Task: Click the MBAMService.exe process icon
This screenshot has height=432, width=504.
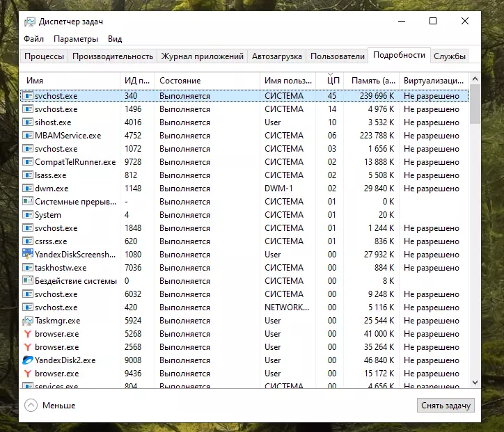Action: [28, 135]
